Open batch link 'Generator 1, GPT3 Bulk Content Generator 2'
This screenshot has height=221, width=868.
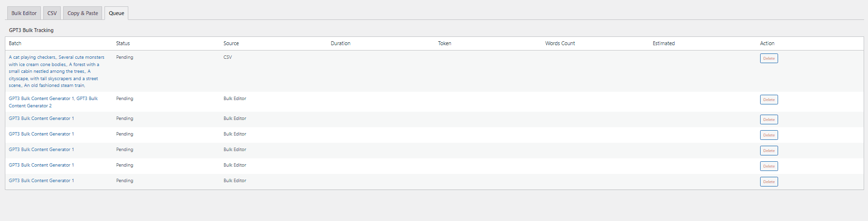point(53,102)
